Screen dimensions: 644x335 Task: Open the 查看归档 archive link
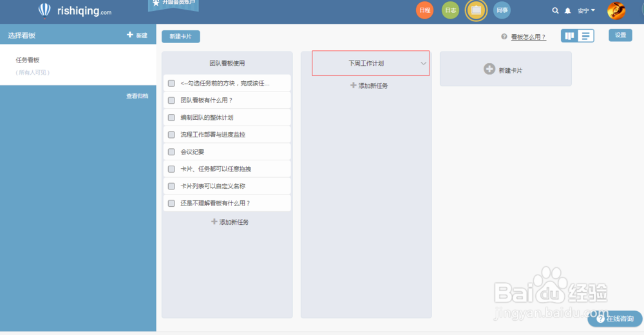pos(137,96)
